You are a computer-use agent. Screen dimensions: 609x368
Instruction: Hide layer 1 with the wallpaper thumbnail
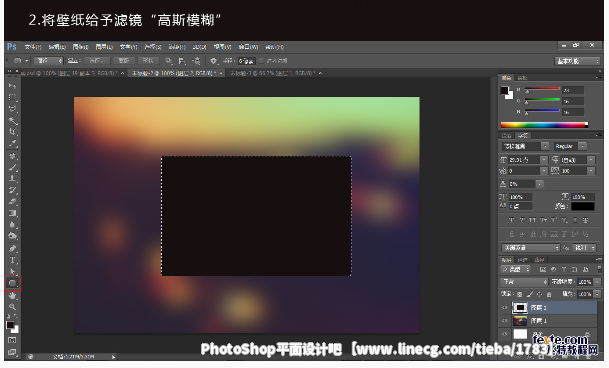[505, 321]
